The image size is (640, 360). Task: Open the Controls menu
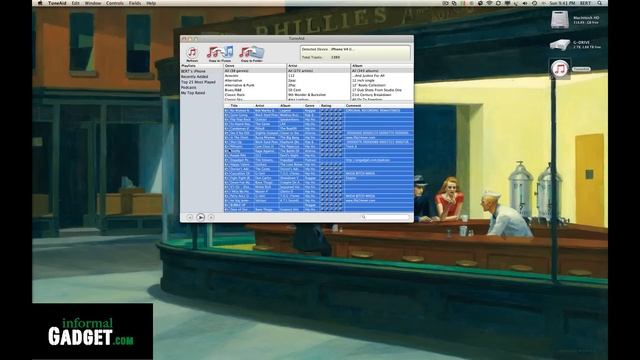[x=115, y=3]
